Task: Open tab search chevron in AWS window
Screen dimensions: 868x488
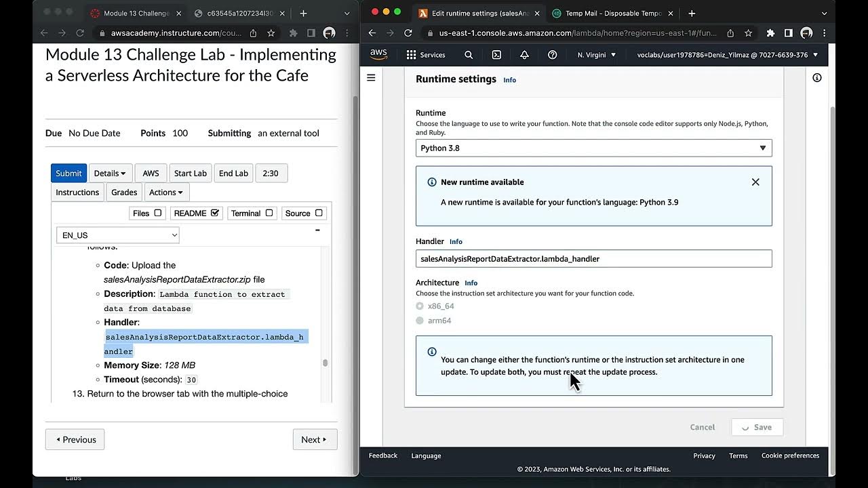Action: point(824,13)
